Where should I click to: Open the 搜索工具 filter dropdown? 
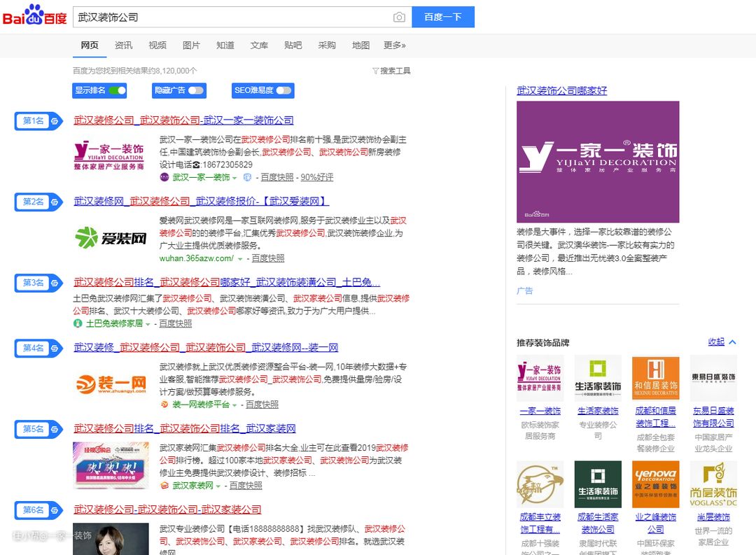click(391, 71)
